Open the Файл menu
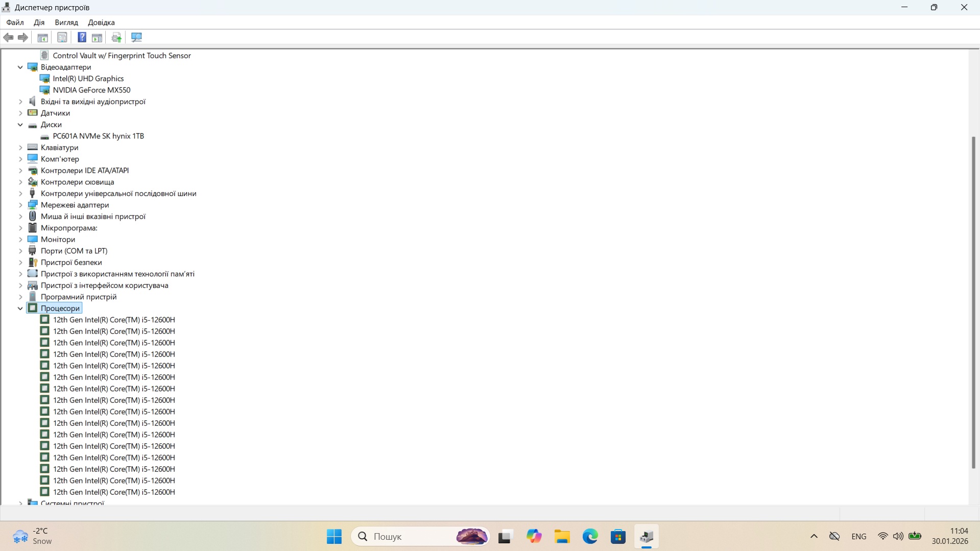Image resolution: width=980 pixels, height=551 pixels. coord(15,22)
